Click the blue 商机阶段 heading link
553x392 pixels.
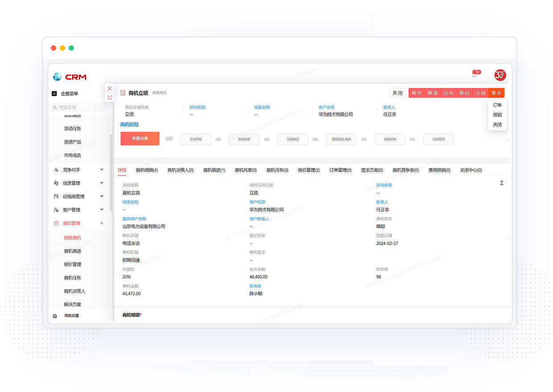(129, 125)
